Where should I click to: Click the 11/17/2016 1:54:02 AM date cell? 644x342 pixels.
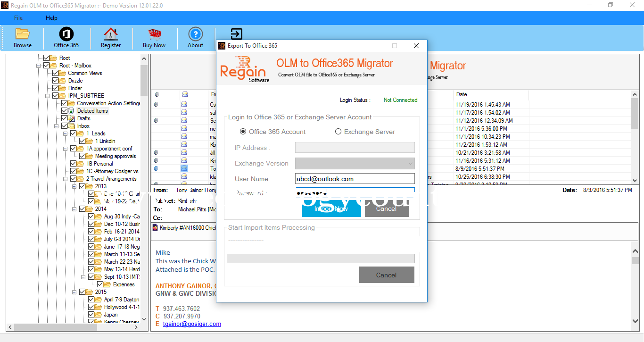click(483, 113)
